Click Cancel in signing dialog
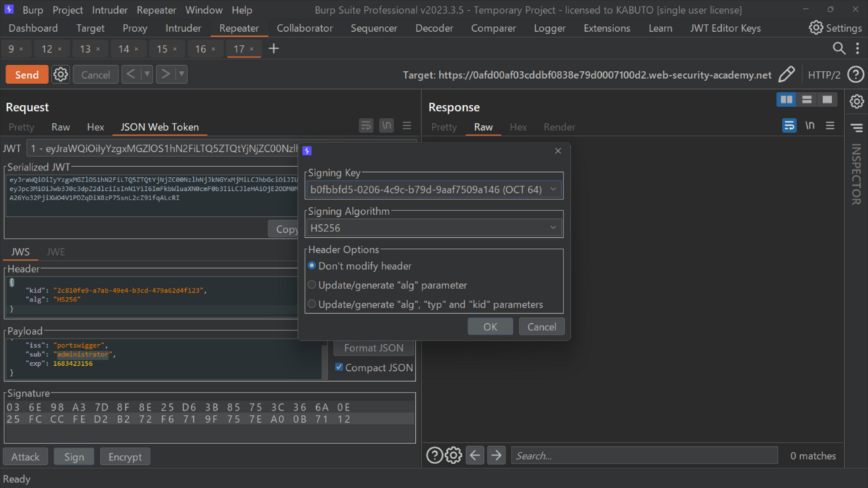The image size is (868, 488). pos(542,327)
